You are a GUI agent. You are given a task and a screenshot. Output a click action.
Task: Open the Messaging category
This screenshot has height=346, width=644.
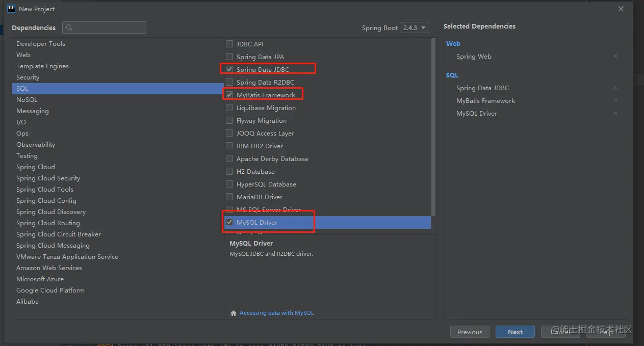coord(118,111)
